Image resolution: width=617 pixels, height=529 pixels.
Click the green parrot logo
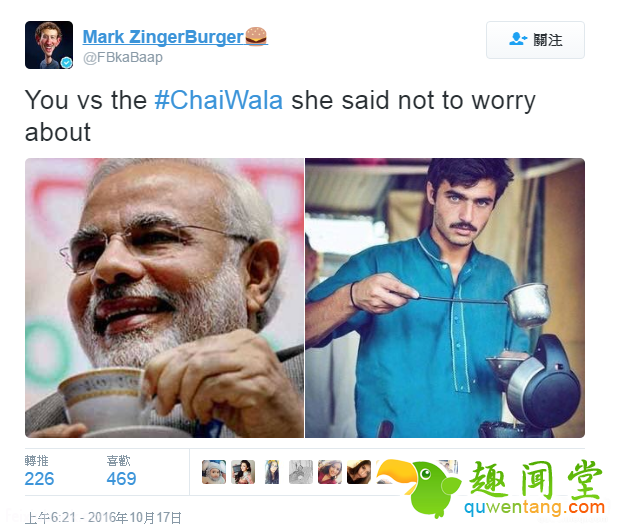click(x=421, y=486)
